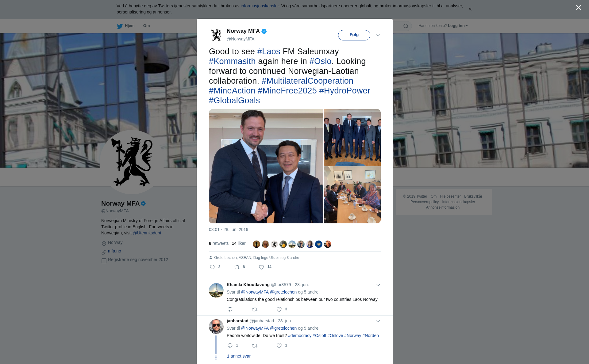589x364 pixels.
Task: Retweet janbarstad's reply
Action: [x=255, y=346]
